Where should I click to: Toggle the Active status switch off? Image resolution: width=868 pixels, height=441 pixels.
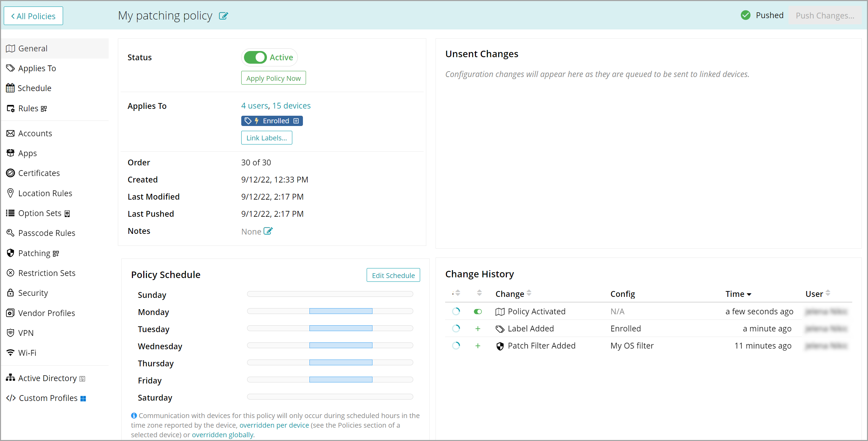click(255, 57)
